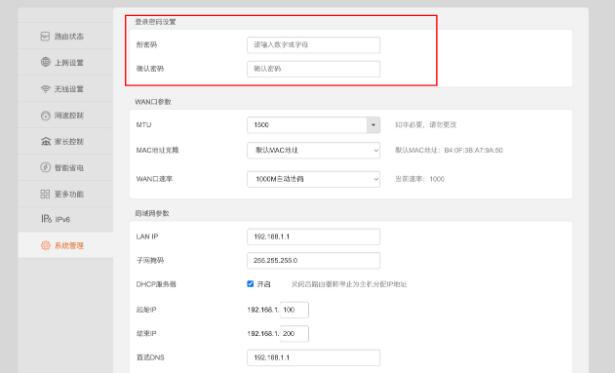Click the DHCP hint text about IP allocation
This screenshot has height=373, width=615.
(349, 284)
